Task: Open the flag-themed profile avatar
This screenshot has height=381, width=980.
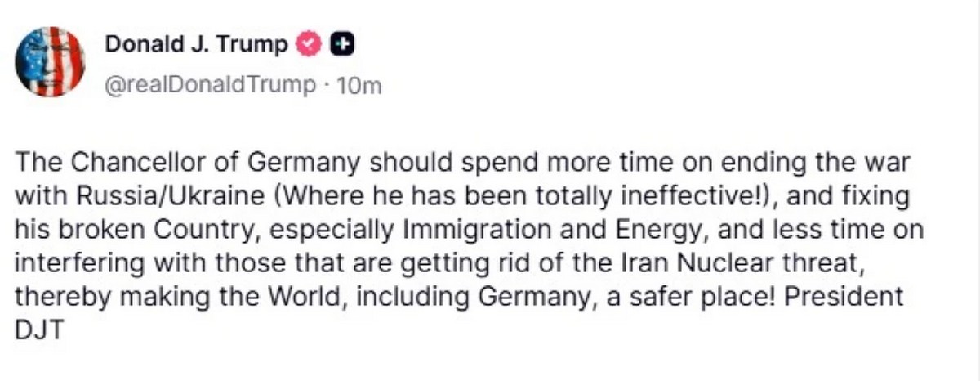Action: coord(50,61)
